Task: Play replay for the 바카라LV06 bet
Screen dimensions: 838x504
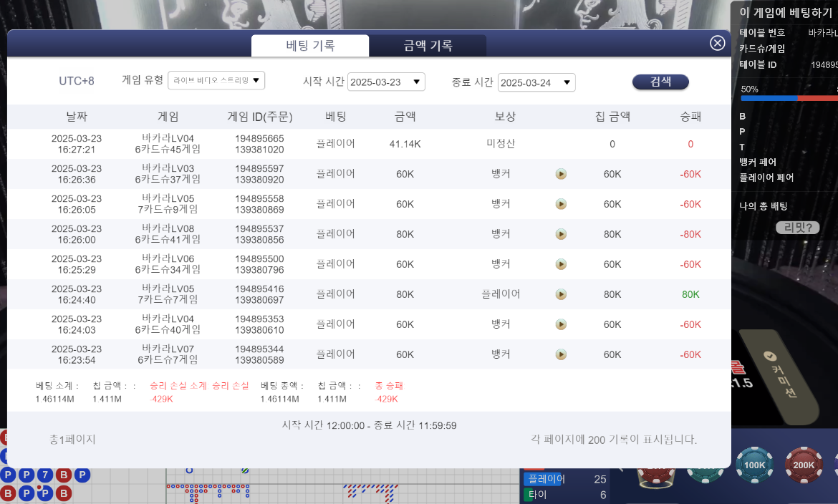Action: (561, 264)
